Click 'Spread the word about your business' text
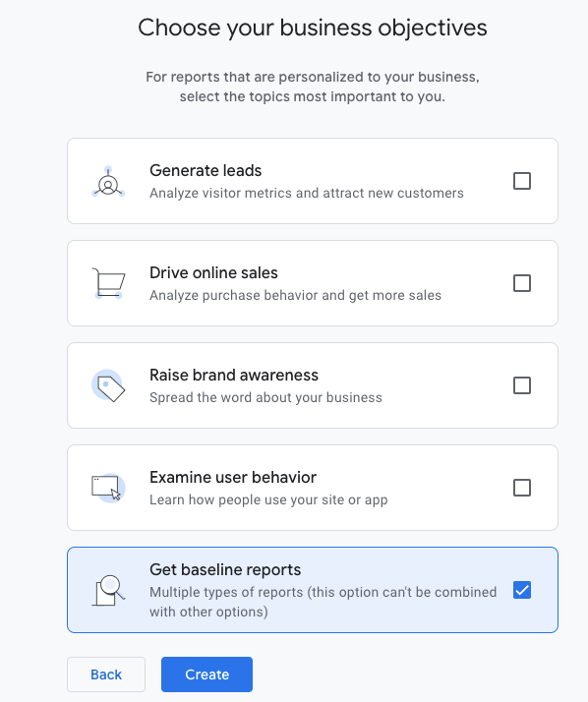The width and height of the screenshot is (588, 702). point(265,397)
